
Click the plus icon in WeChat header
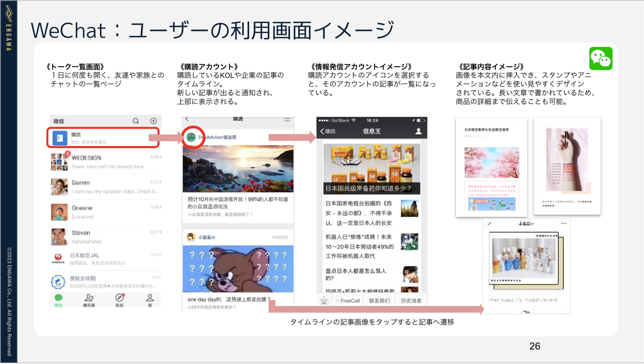tap(153, 121)
